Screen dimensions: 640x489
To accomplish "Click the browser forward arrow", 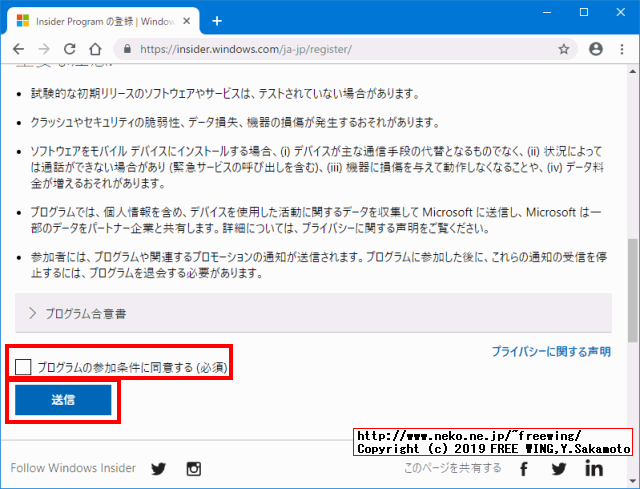I will click(x=44, y=49).
